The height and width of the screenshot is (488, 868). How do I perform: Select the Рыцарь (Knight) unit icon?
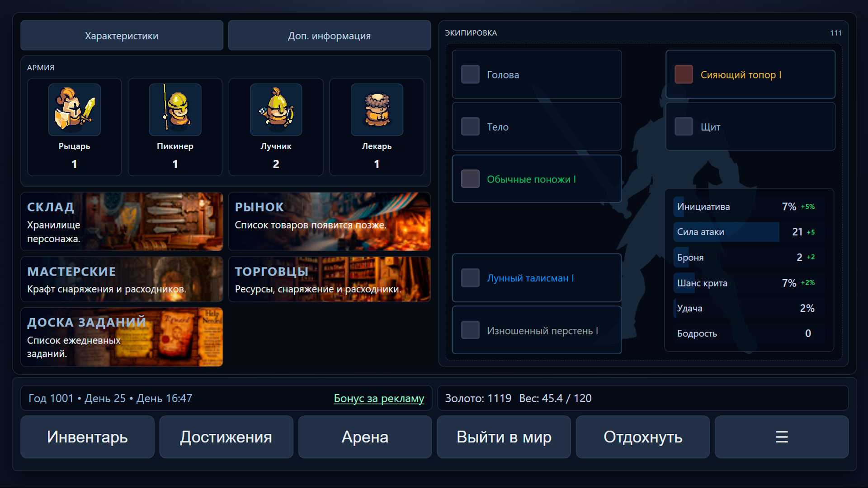pyautogui.click(x=74, y=109)
